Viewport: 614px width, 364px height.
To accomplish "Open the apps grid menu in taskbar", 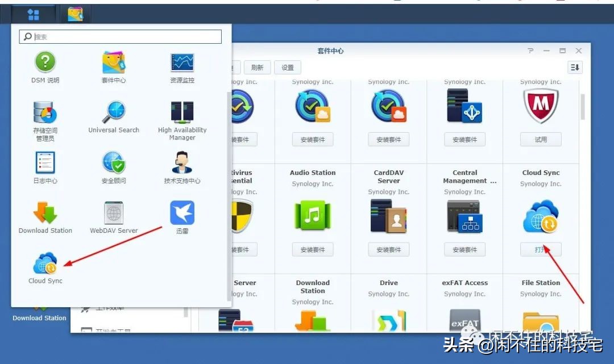I will (x=32, y=14).
